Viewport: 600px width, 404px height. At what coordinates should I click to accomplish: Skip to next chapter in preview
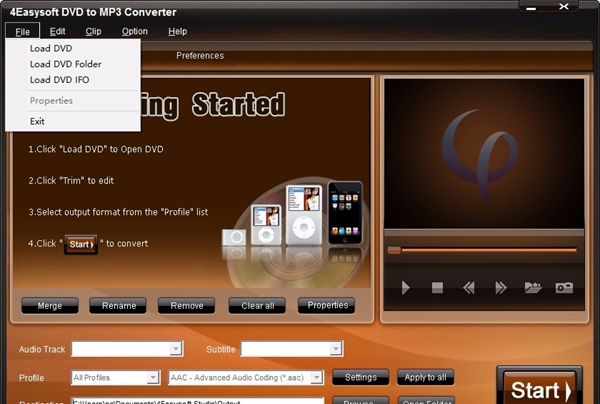pyautogui.click(x=501, y=287)
